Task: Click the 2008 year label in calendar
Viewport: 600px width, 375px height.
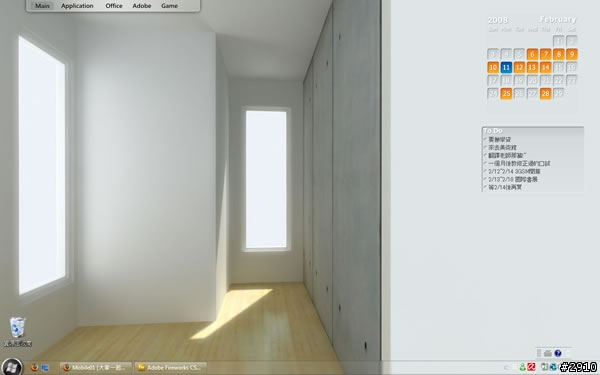Action: [x=497, y=20]
